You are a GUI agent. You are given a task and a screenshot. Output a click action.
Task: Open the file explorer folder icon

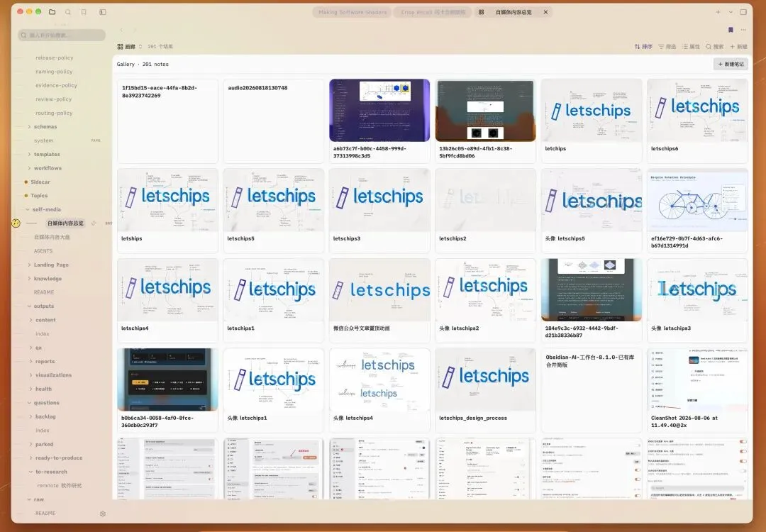click(x=52, y=12)
